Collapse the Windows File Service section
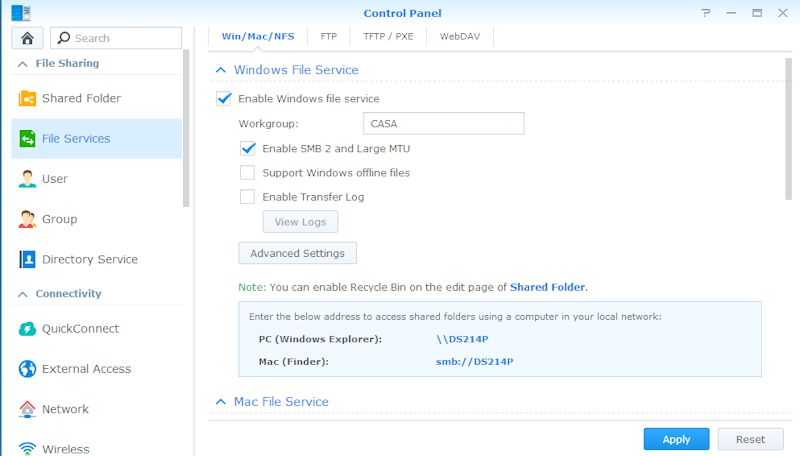This screenshot has width=800, height=456. click(x=220, y=70)
